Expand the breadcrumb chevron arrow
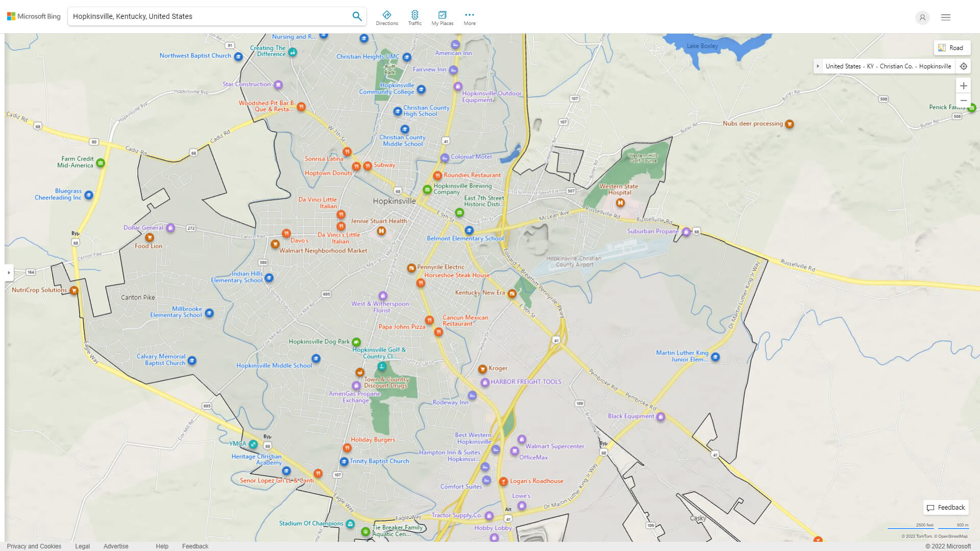 [x=818, y=66]
